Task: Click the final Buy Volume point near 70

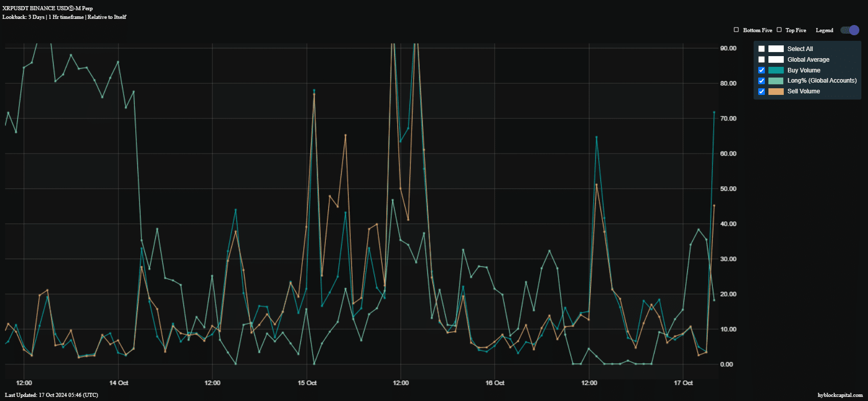Action: [x=714, y=112]
